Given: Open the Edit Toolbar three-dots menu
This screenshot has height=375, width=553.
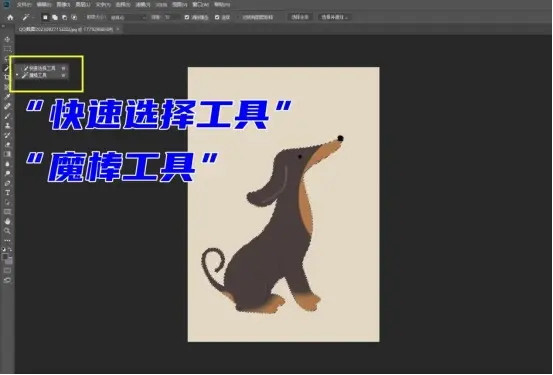Looking at the screenshot, I should pyautogui.click(x=7, y=240).
